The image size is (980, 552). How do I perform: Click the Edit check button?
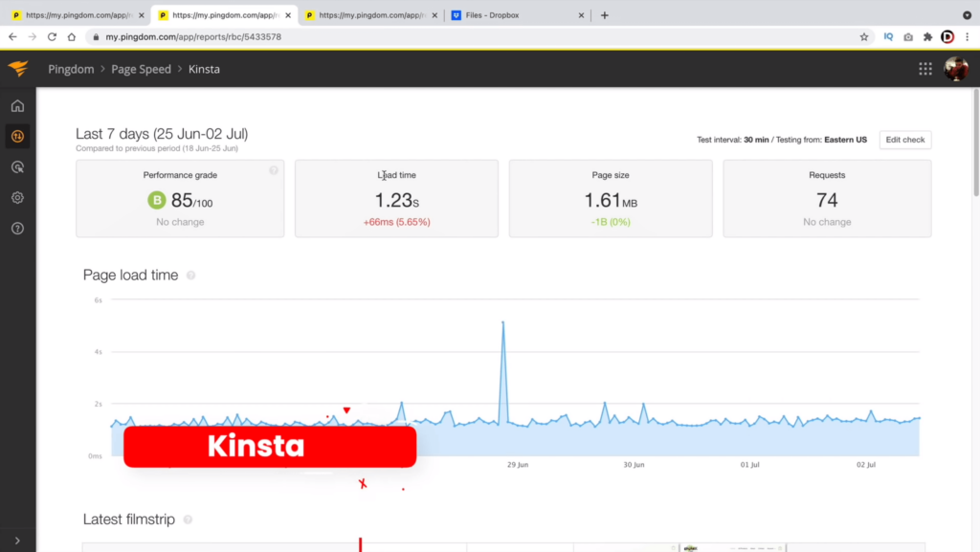[x=905, y=140]
